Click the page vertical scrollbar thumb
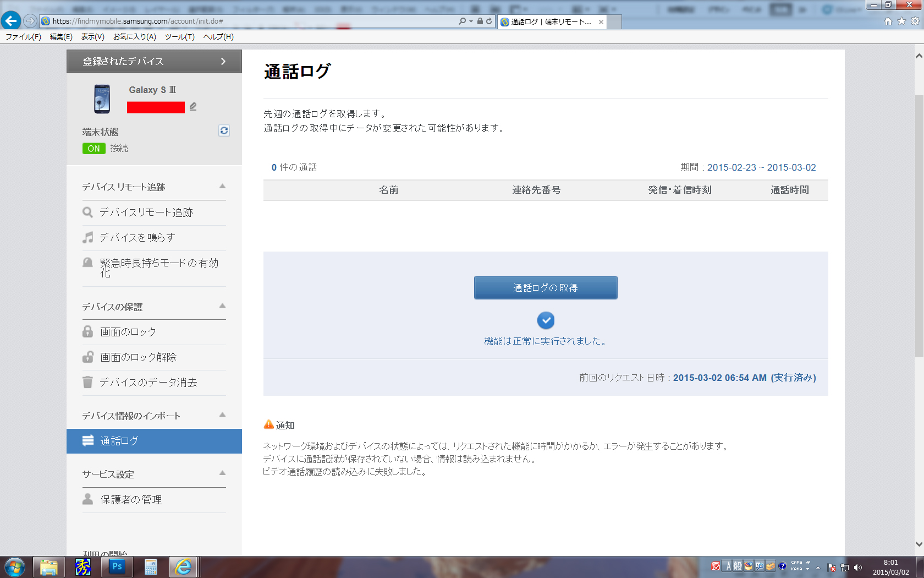 [x=919, y=226]
